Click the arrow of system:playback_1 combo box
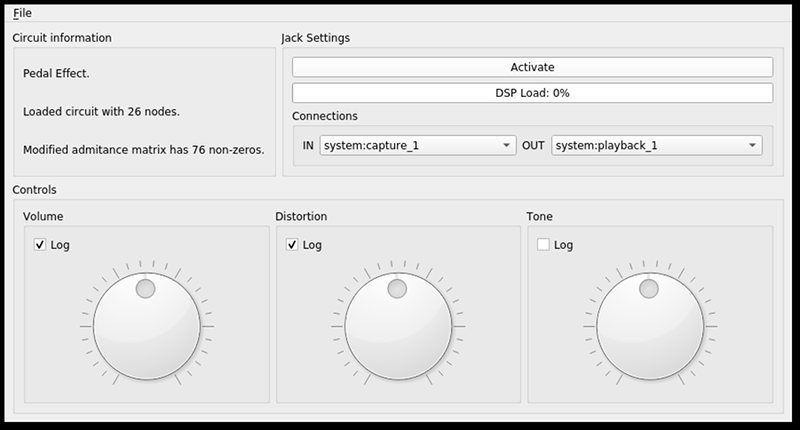Image resolution: width=800 pixels, height=430 pixels. 752,145
